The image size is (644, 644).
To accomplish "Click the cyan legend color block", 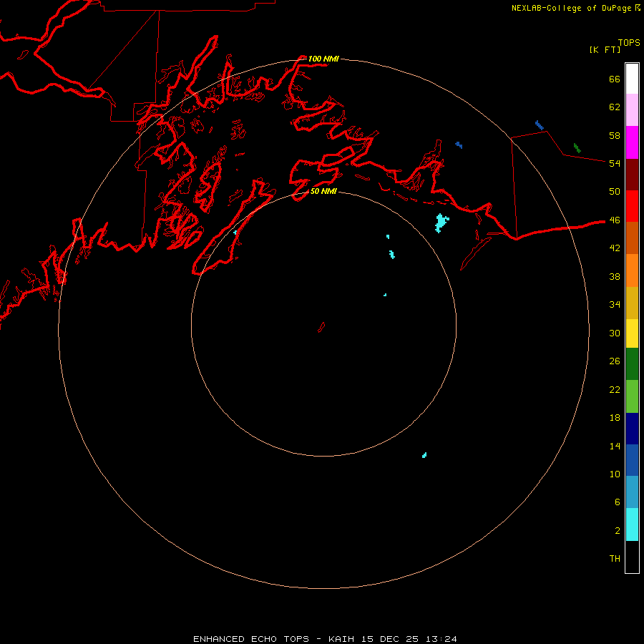I will point(632,525).
